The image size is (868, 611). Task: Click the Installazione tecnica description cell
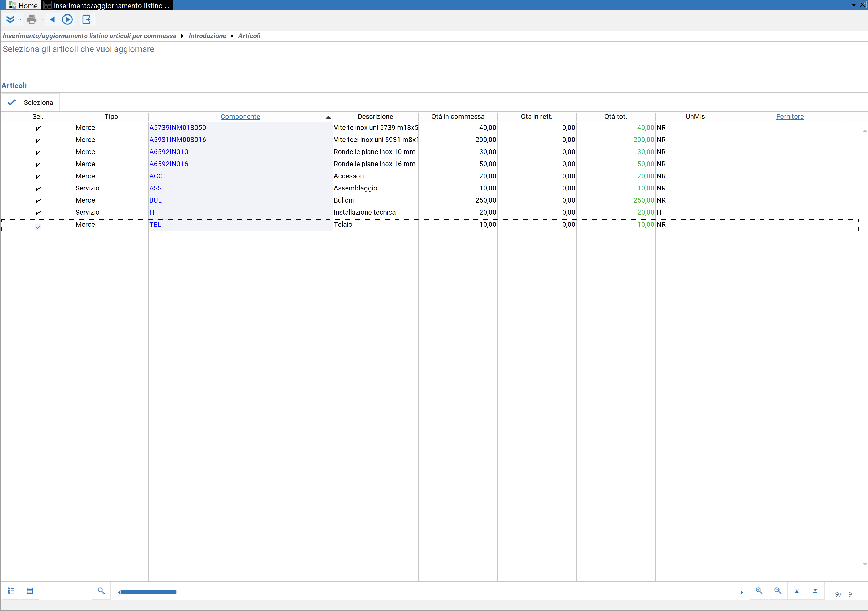tap(375, 213)
